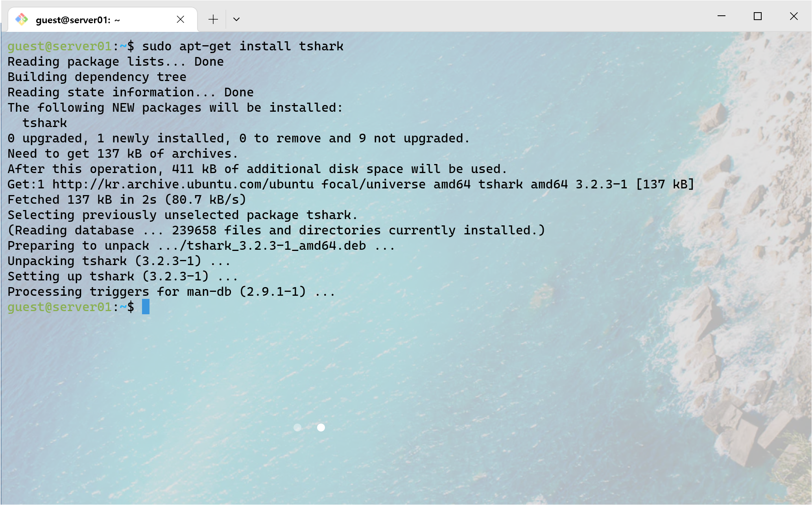The image size is (812, 505).
Task: Click the kr.archive.ubuntu.com URL
Action: (183, 184)
